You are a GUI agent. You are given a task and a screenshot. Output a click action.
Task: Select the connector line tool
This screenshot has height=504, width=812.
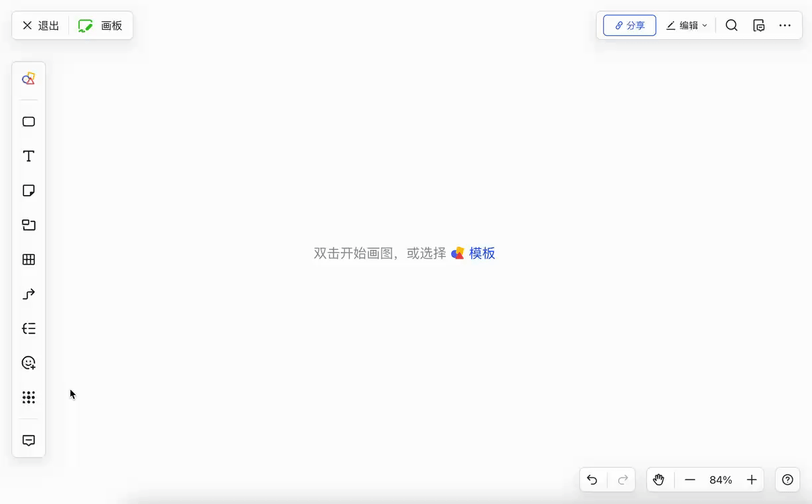[x=29, y=294]
